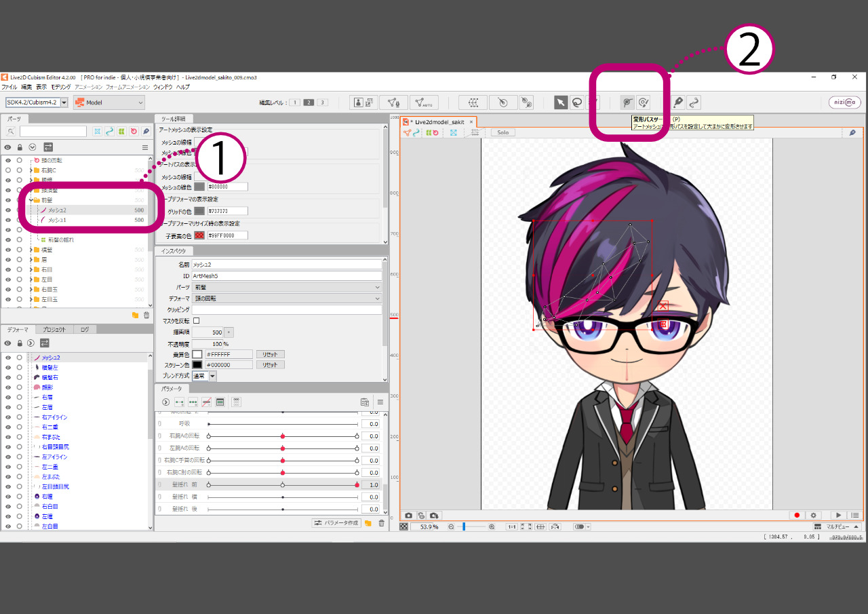Click the deform path edit tool icon
The image size is (868, 614).
click(644, 102)
